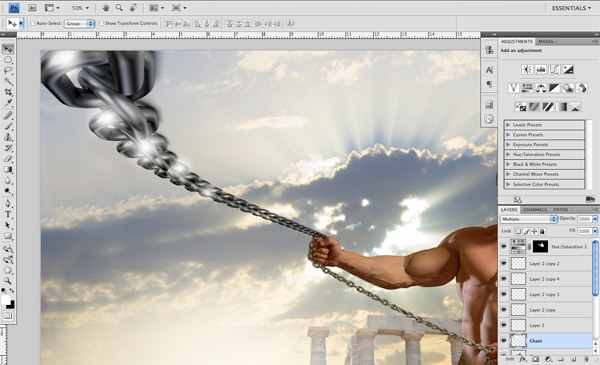The width and height of the screenshot is (600, 365).
Task: Enable the Auto-Select checkbox
Action: [33, 23]
